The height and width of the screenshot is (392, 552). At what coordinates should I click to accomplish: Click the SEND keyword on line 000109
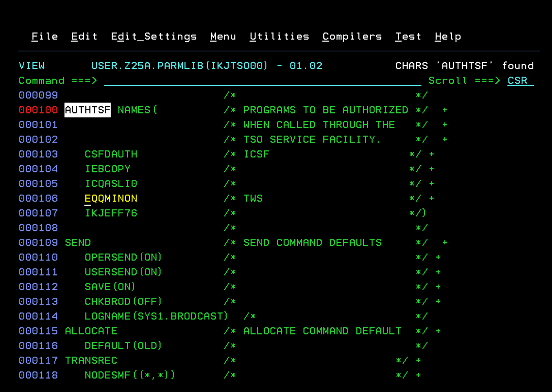click(78, 243)
